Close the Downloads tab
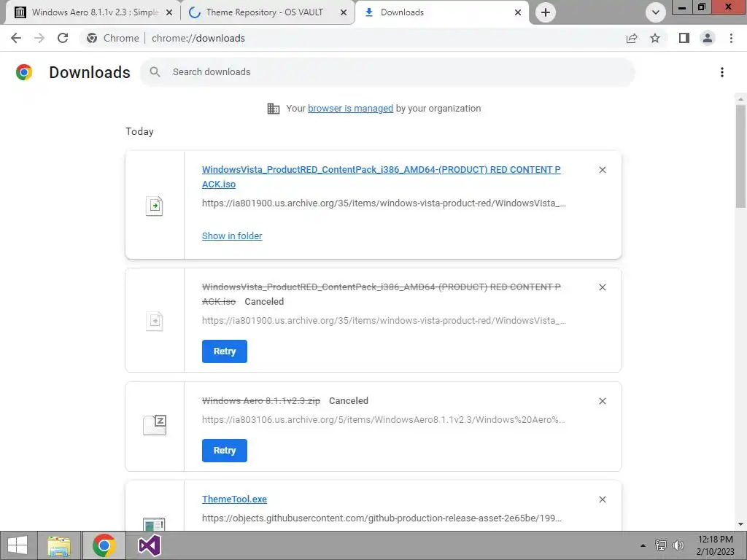Viewport: 747px width, 560px height. 518,12
